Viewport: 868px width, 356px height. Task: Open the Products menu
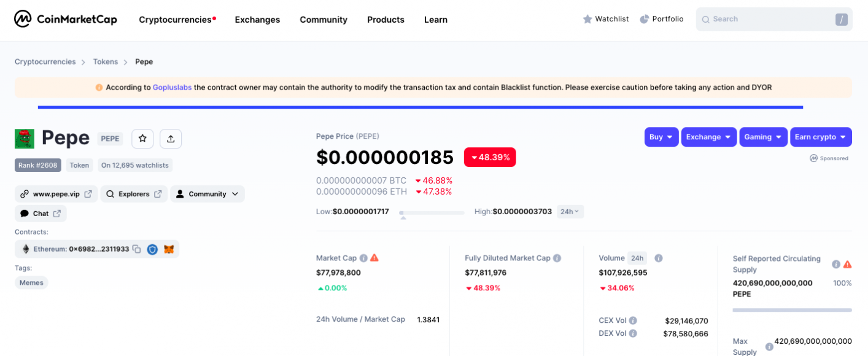[386, 20]
